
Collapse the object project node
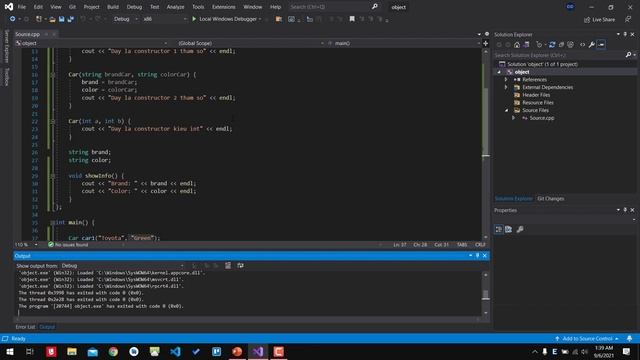tap(499, 72)
